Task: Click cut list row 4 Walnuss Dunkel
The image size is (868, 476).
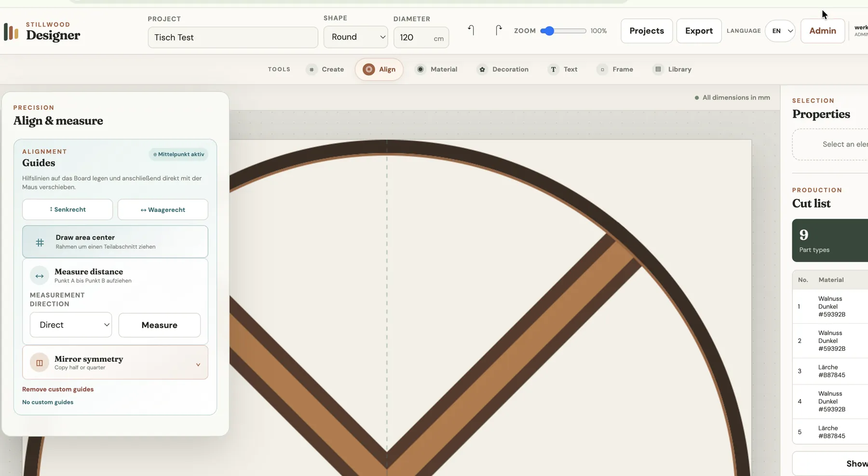Action: (x=830, y=401)
